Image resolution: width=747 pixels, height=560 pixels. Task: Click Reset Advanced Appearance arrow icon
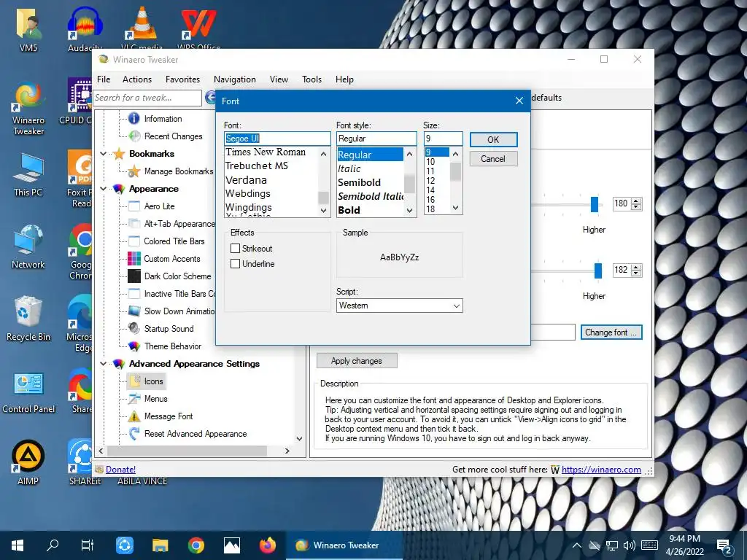coord(134,433)
